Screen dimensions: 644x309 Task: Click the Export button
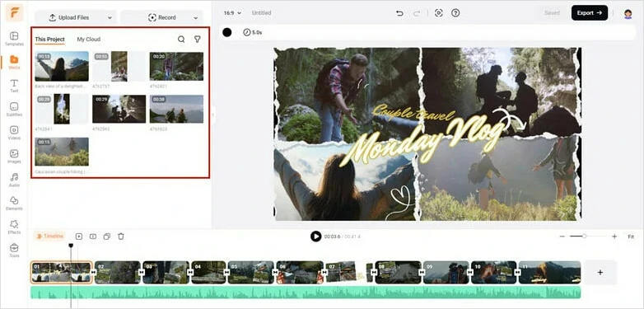590,12
